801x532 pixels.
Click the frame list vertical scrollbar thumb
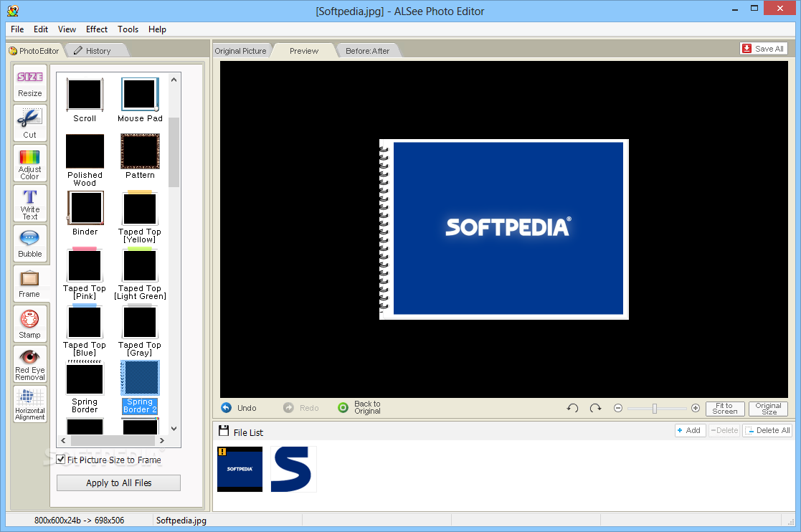[174, 152]
